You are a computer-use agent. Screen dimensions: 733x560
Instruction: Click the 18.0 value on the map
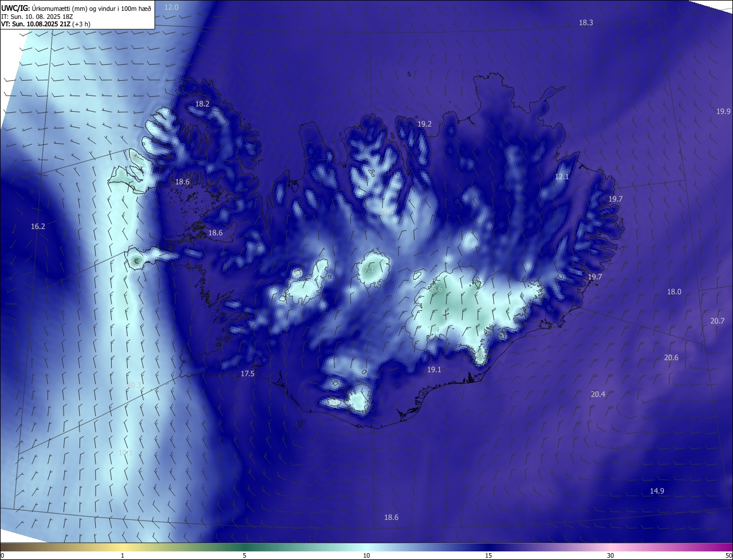point(674,292)
